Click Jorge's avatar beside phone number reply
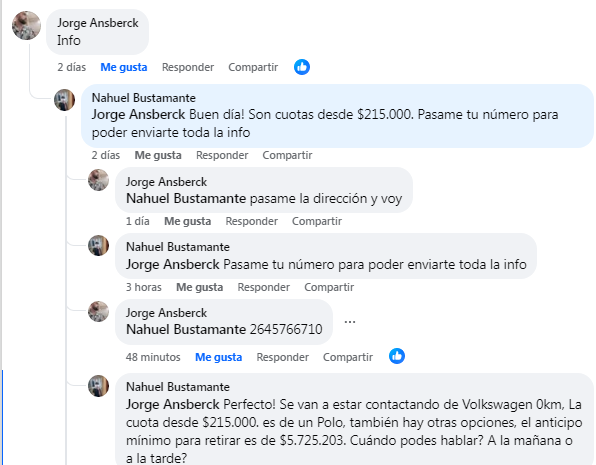The width and height of the screenshot is (596, 465). tap(98, 311)
